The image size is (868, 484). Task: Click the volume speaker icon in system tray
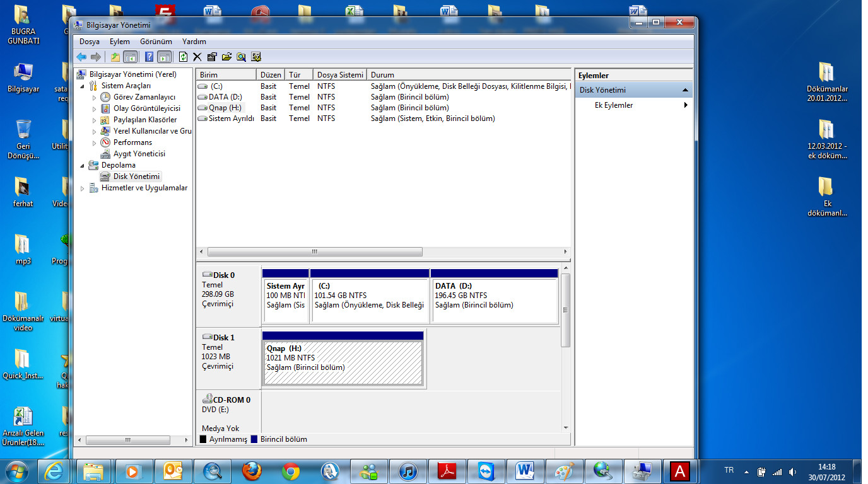(792, 471)
